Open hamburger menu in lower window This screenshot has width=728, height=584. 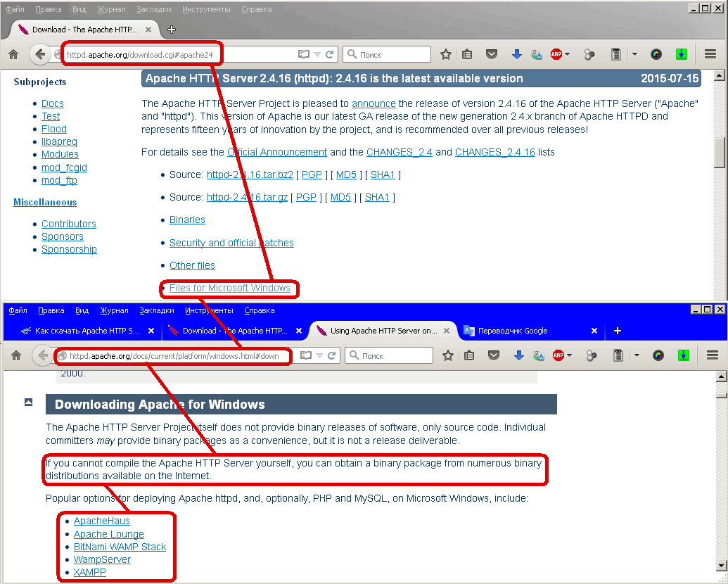(713, 355)
